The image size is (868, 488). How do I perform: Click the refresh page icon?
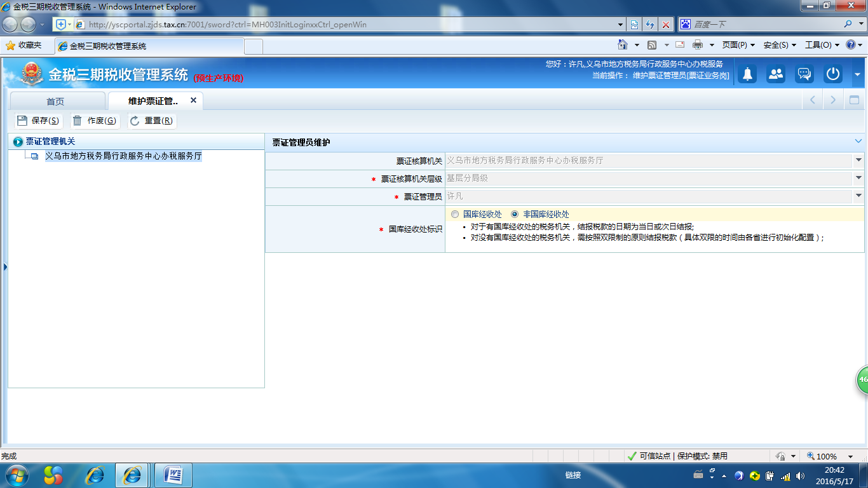[x=650, y=24]
